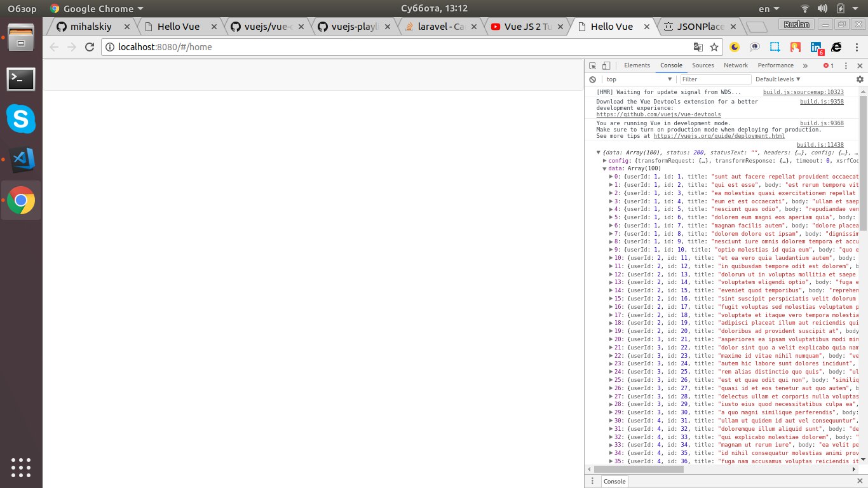Open the Chrome three-dot main menu
Image resolution: width=868 pixels, height=488 pixels.
tap(856, 47)
